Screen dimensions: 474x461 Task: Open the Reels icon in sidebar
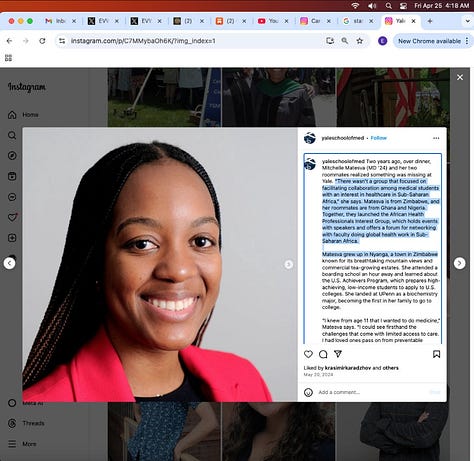coord(12,176)
